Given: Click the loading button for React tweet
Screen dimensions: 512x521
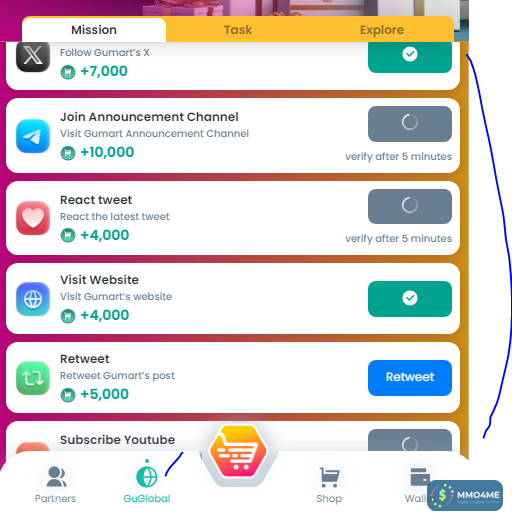Looking at the screenshot, I should (410, 206).
